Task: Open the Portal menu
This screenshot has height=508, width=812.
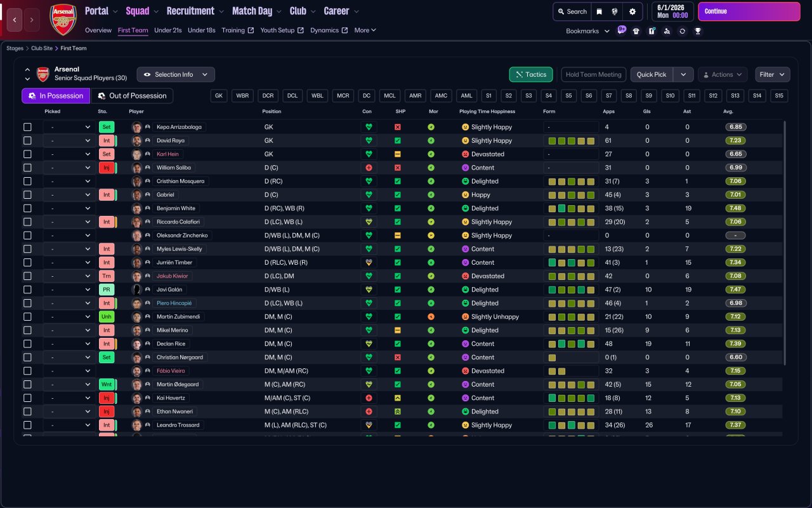Action: tap(101, 11)
